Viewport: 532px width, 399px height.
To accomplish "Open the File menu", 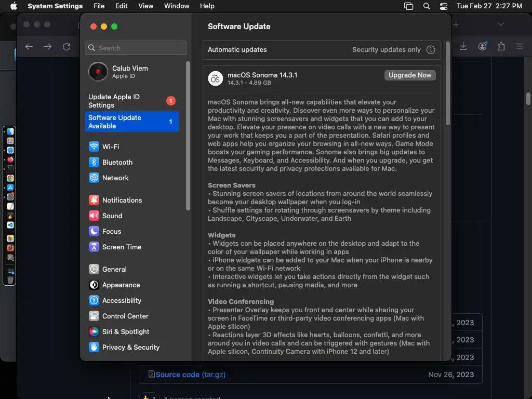I will coord(99,6).
